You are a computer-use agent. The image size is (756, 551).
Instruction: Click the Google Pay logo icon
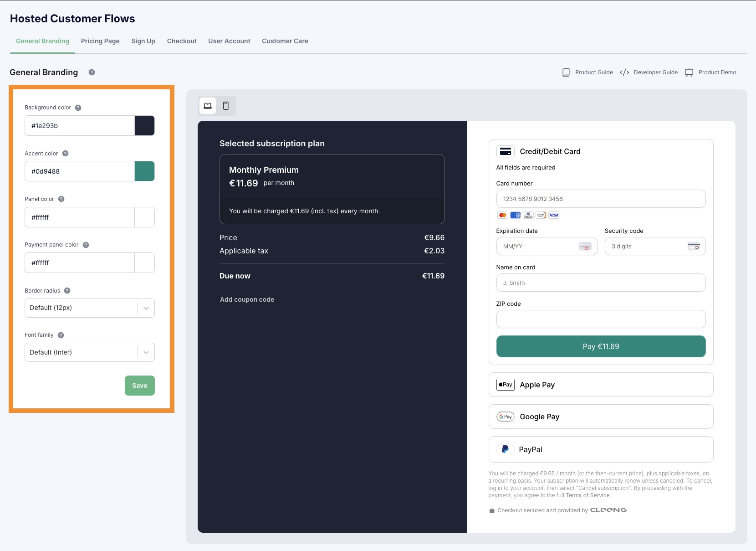click(x=506, y=417)
